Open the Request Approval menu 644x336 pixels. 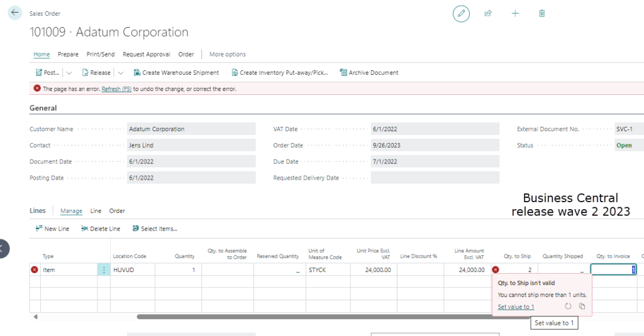tap(146, 54)
